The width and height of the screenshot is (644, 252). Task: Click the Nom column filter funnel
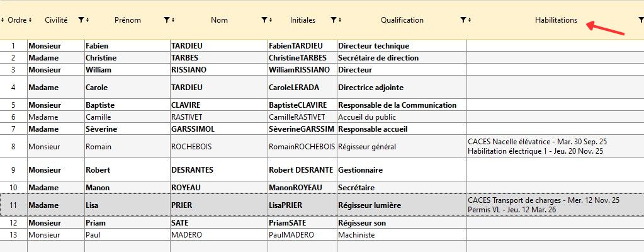click(x=264, y=20)
